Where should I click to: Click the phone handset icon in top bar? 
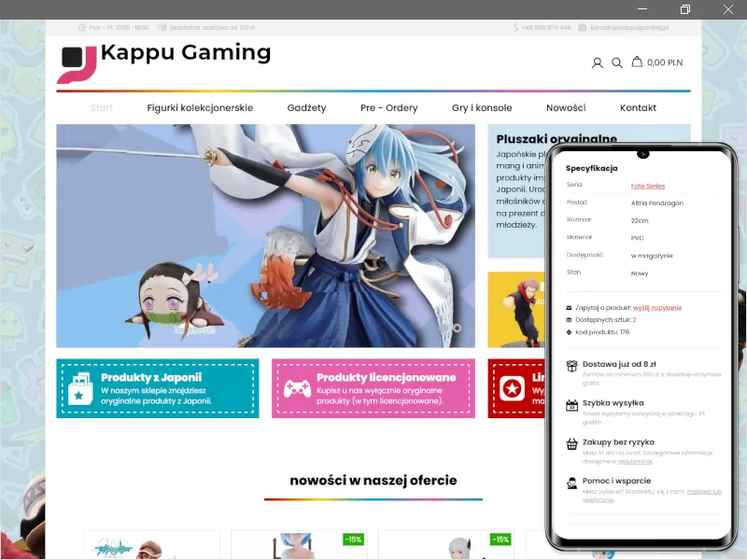[x=515, y=28]
